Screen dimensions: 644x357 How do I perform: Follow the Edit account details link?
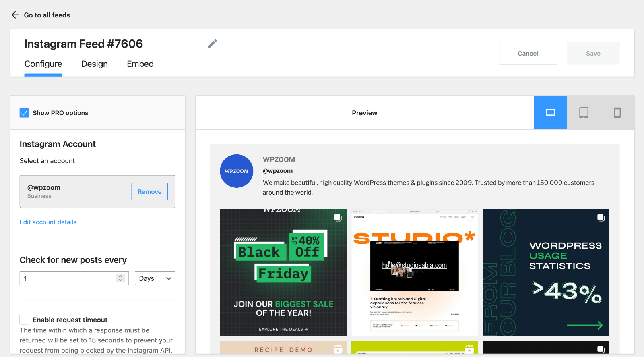[48, 222]
